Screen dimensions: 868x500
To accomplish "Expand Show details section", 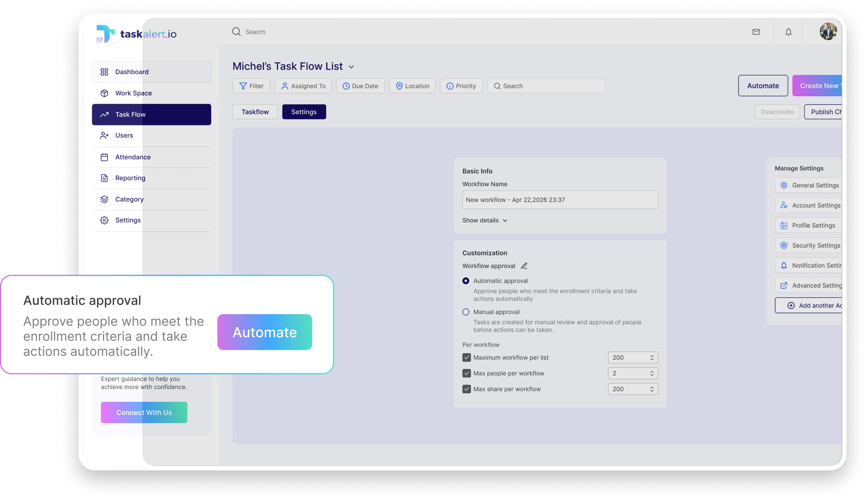I will click(x=485, y=220).
